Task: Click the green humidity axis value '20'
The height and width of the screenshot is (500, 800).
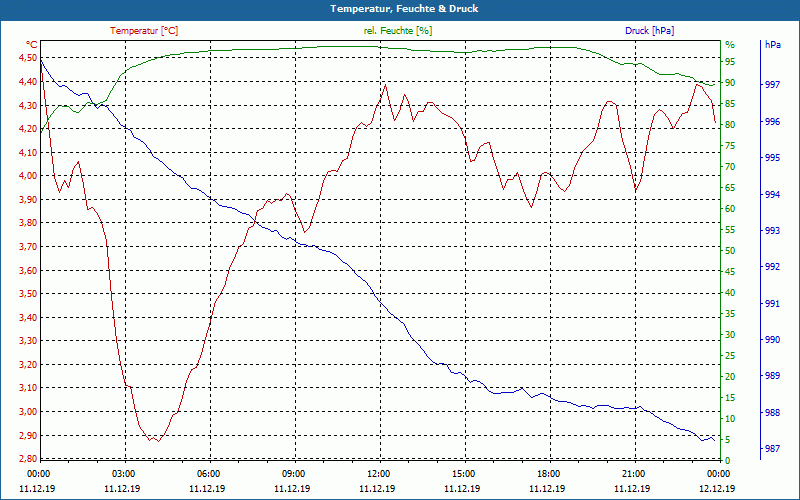Action: coord(730,377)
